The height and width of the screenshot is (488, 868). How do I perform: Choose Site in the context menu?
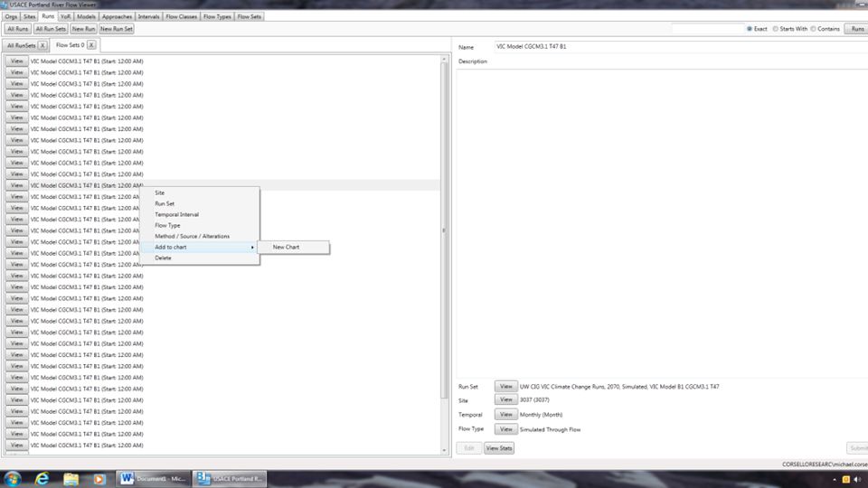tap(199, 192)
